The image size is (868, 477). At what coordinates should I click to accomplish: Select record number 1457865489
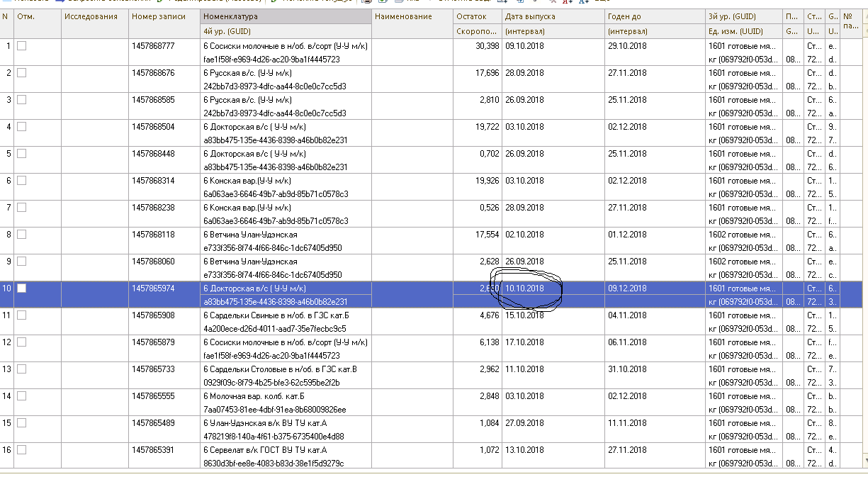(x=153, y=423)
